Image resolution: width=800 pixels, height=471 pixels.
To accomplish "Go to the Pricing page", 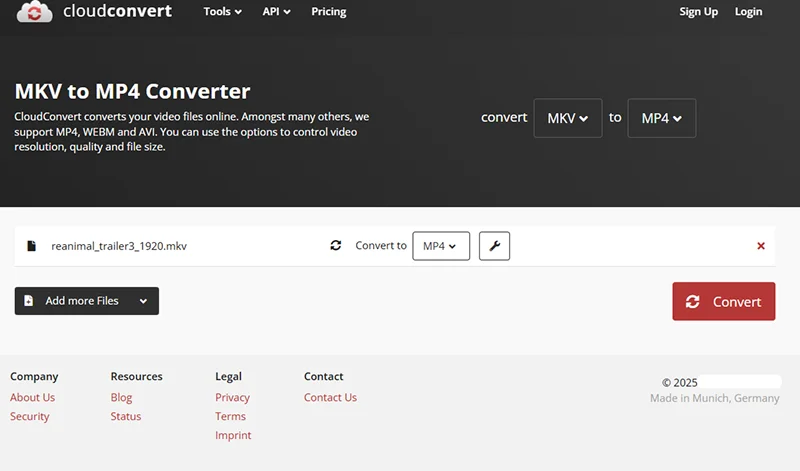I will coord(329,11).
